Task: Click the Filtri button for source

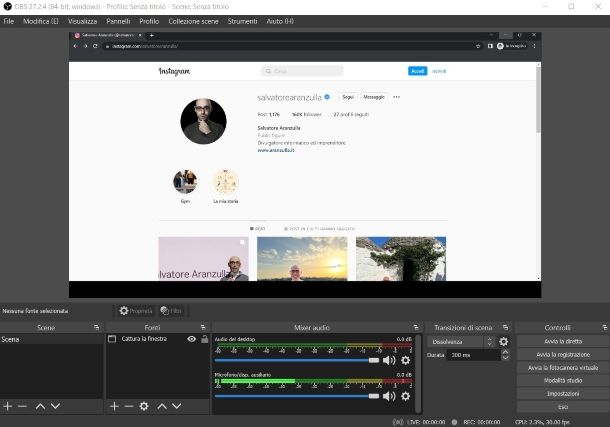Action: tap(171, 311)
